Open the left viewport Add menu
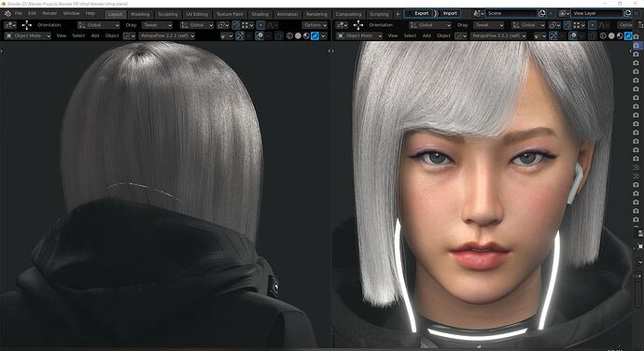 (95, 35)
